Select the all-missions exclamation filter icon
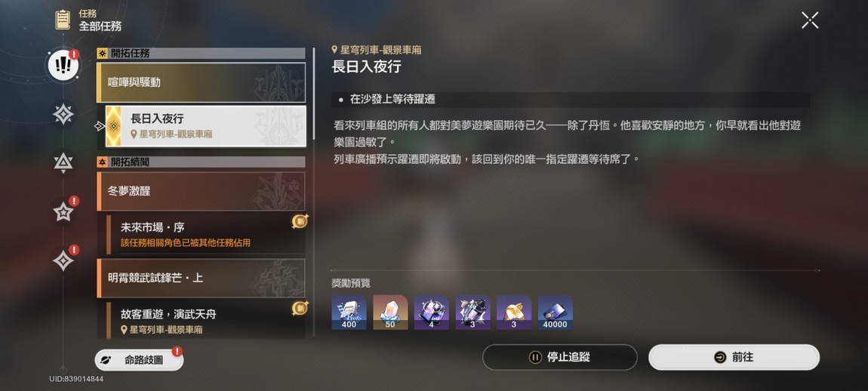The height and width of the screenshot is (391, 868). click(x=63, y=65)
